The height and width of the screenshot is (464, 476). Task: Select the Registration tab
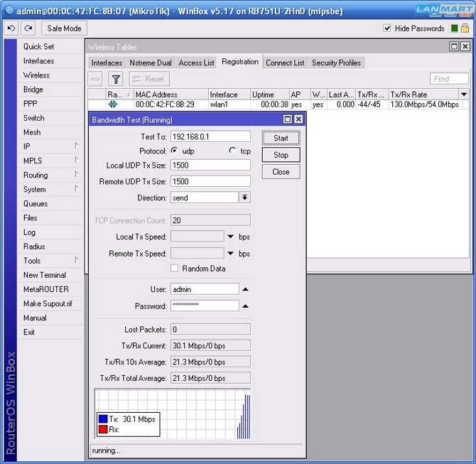coord(240,62)
